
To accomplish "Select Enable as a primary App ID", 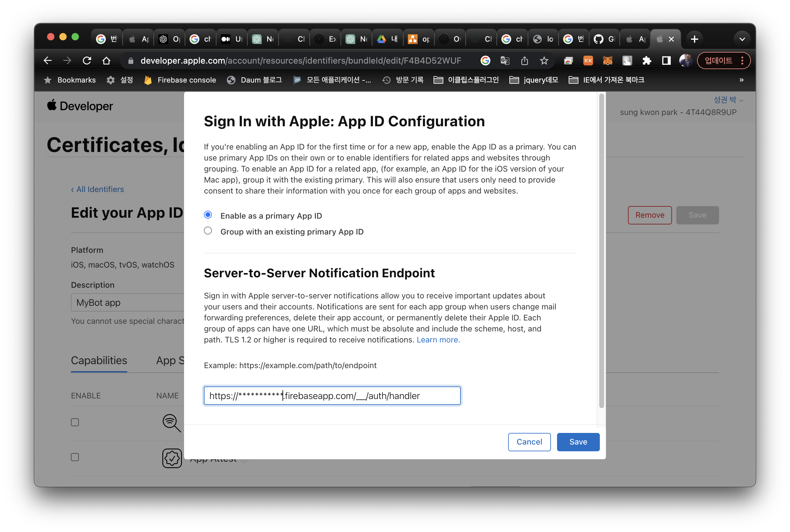I will point(208,215).
